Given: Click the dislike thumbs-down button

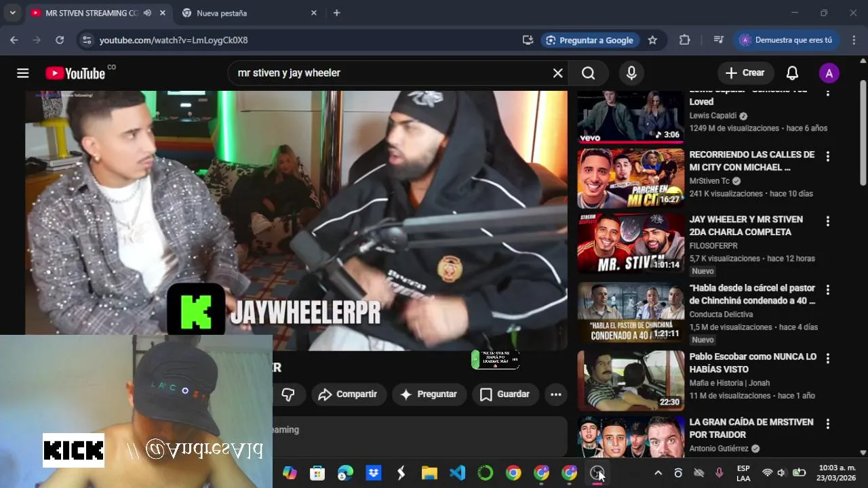Looking at the screenshot, I should click(289, 394).
